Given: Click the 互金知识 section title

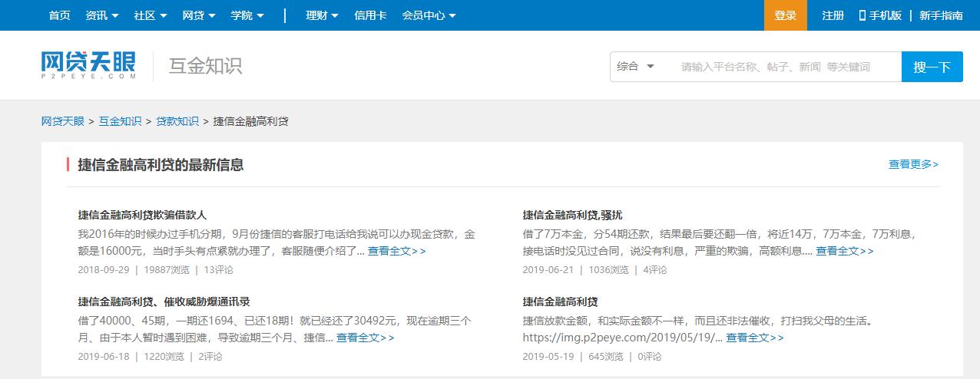Looking at the screenshot, I should point(206,66).
